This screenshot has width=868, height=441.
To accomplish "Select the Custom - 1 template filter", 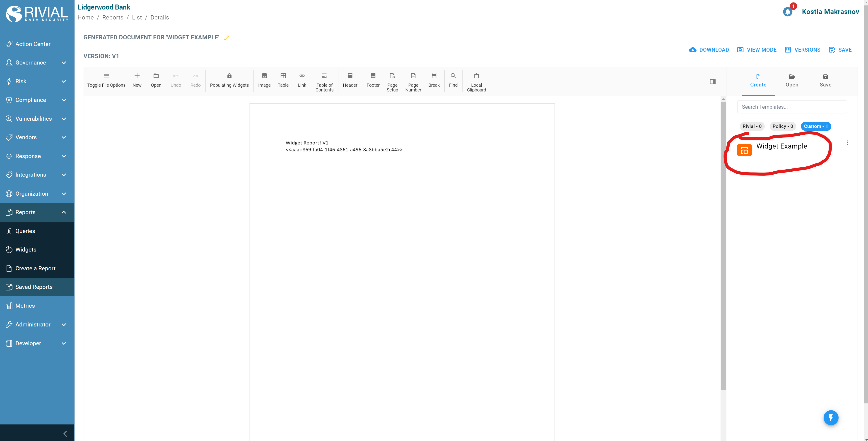I will click(815, 126).
